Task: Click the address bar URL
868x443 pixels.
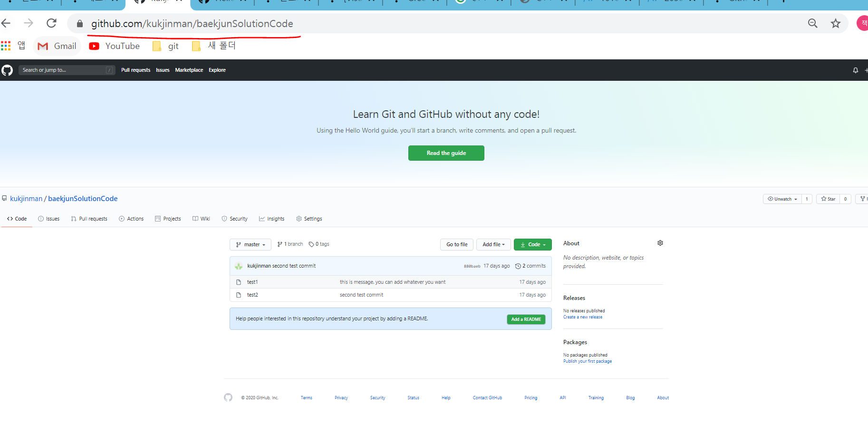Action: pos(192,24)
